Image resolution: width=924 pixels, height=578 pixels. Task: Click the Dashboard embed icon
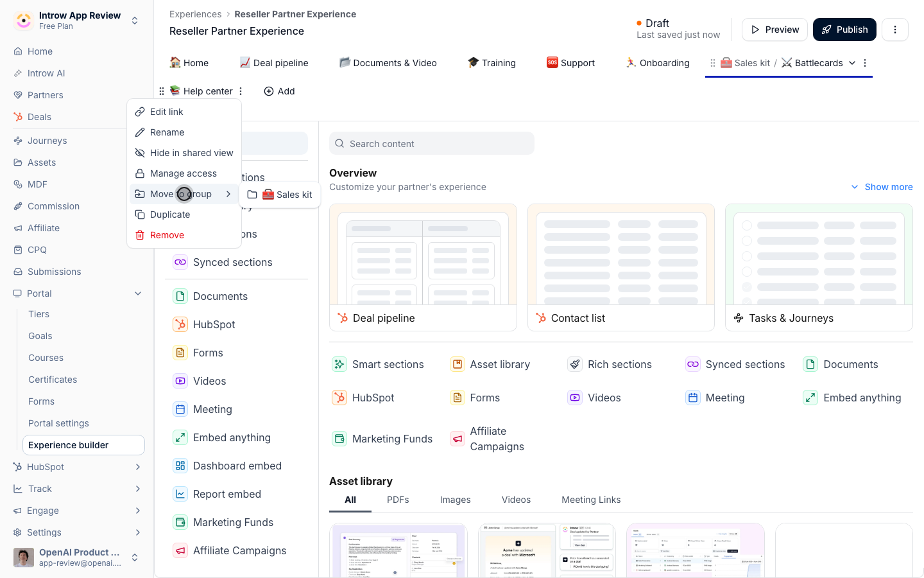(x=180, y=466)
